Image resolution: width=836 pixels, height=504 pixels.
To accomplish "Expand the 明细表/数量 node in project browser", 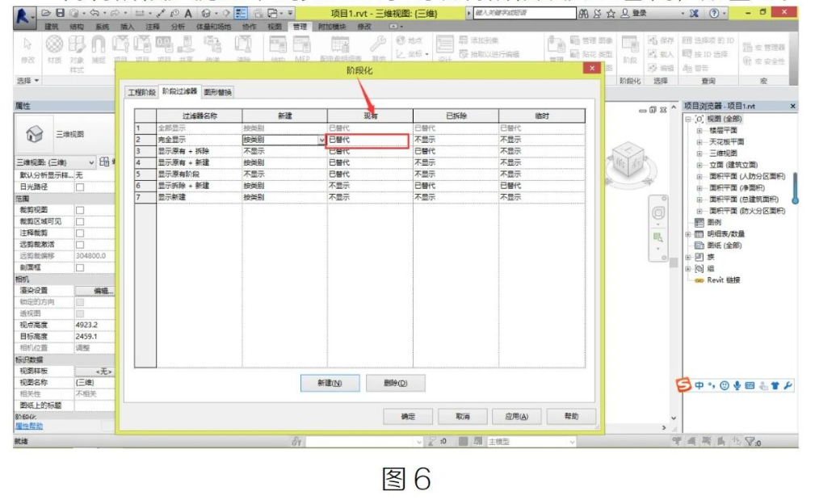I will click(x=687, y=234).
